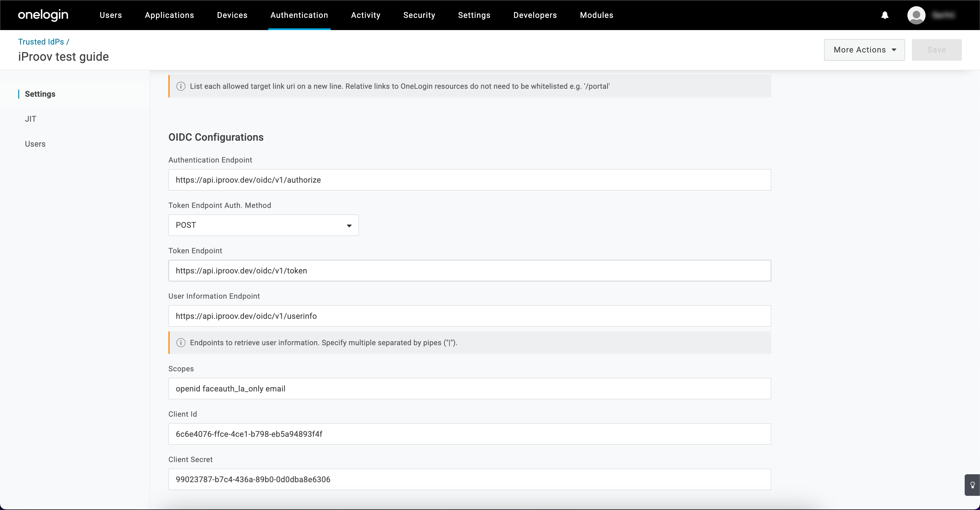This screenshot has width=980, height=510.
Task: Click the blurred account name text
Action: (x=943, y=15)
